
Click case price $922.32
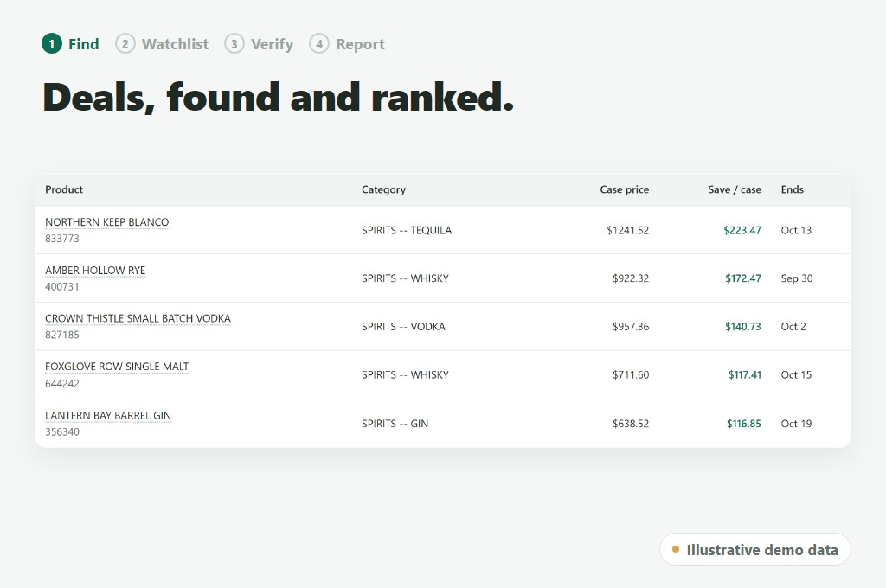click(x=631, y=278)
